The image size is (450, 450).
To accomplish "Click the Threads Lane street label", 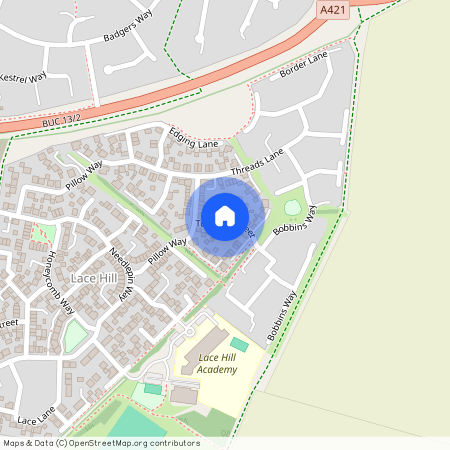I will pyautogui.click(x=257, y=162).
